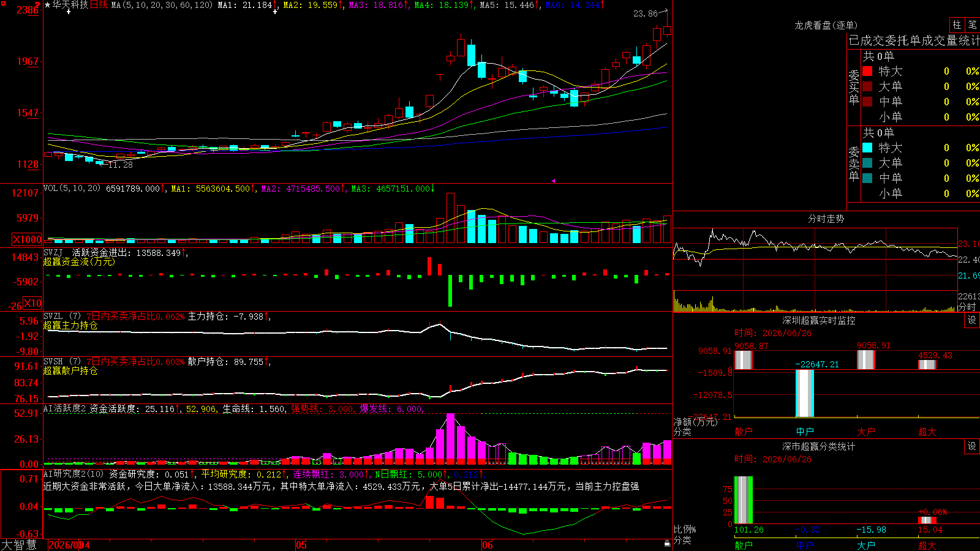Viewport: 980px width, 551px height.
Task: Click the 101.26 value in 分类统计 chart
Action: (x=749, y=530)
